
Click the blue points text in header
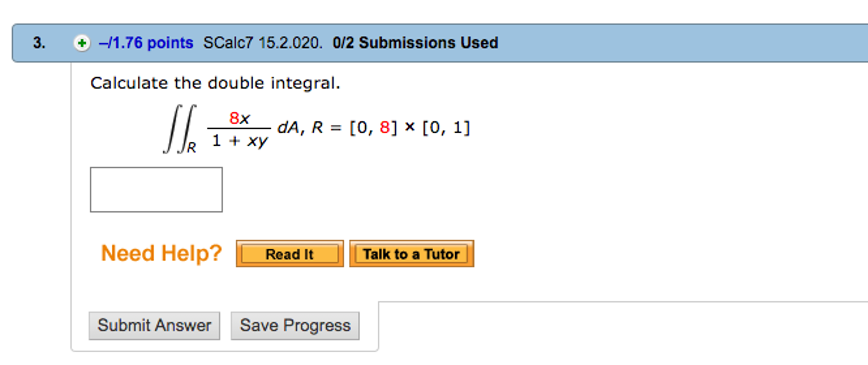(x=146, y=42)
